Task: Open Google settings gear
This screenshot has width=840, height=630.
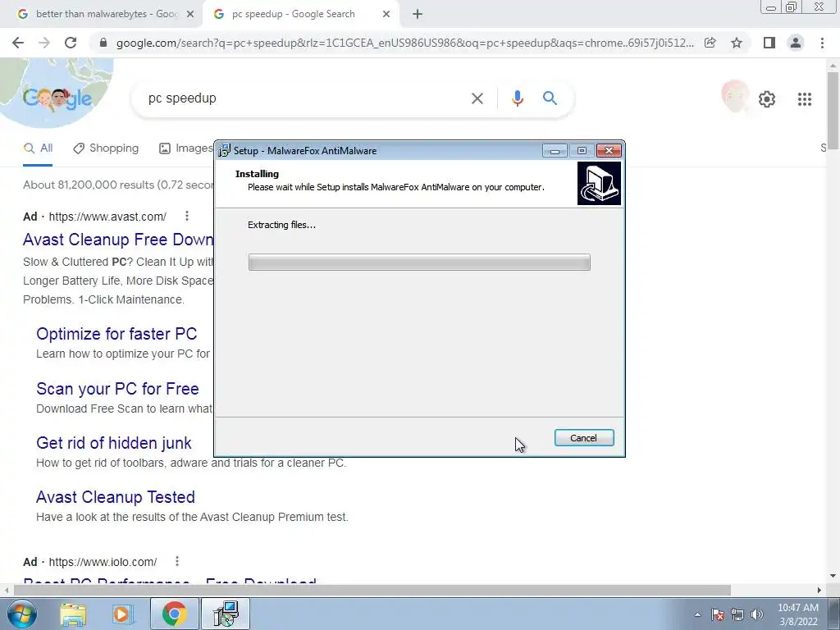Action: 767,99
